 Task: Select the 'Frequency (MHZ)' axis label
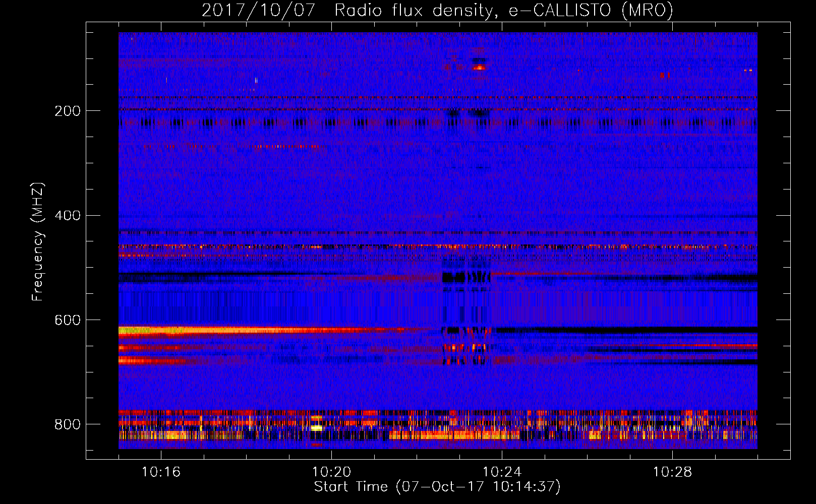click(38, 242)
